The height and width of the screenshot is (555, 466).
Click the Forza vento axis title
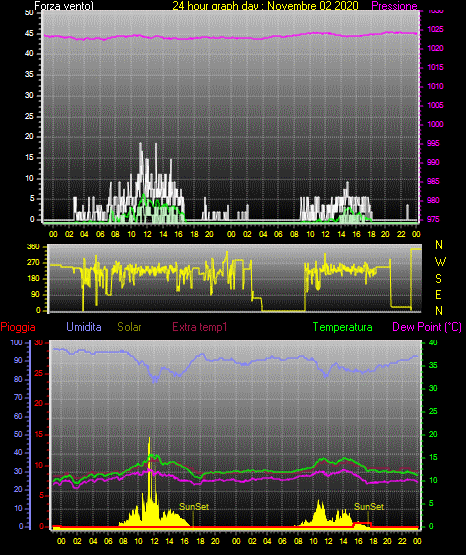pos(64,6)
